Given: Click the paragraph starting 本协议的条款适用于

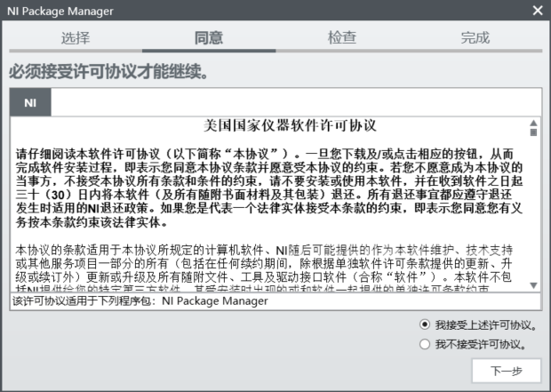Looking at the screenshot, I should [x=264, y=269].
